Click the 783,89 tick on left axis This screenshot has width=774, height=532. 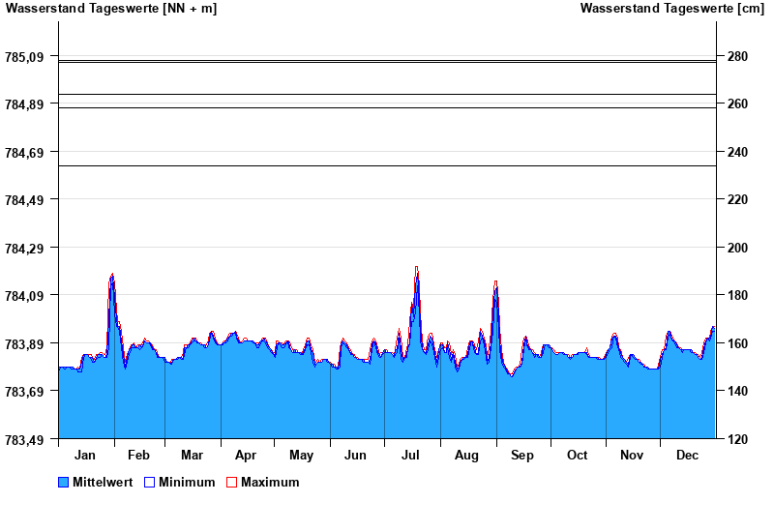25,343
